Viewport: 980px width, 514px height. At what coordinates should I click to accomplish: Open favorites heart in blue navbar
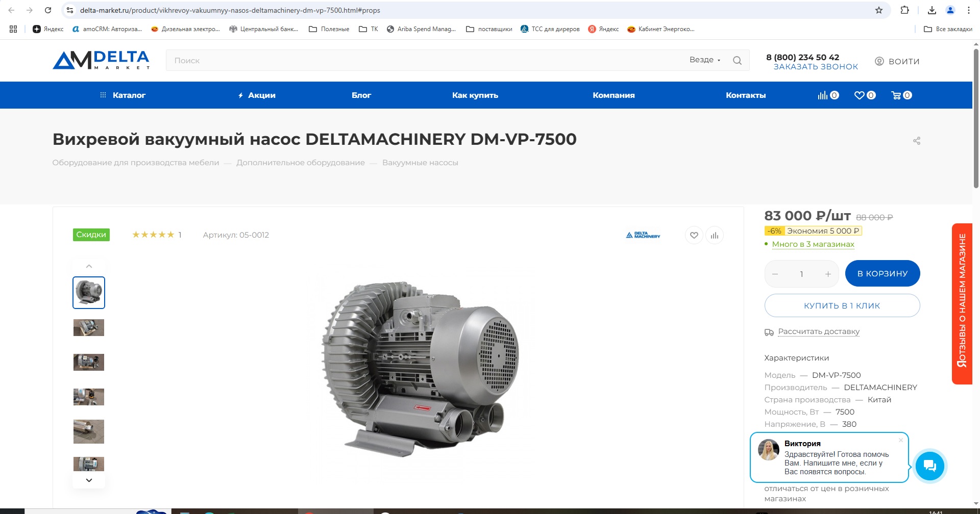865,95
